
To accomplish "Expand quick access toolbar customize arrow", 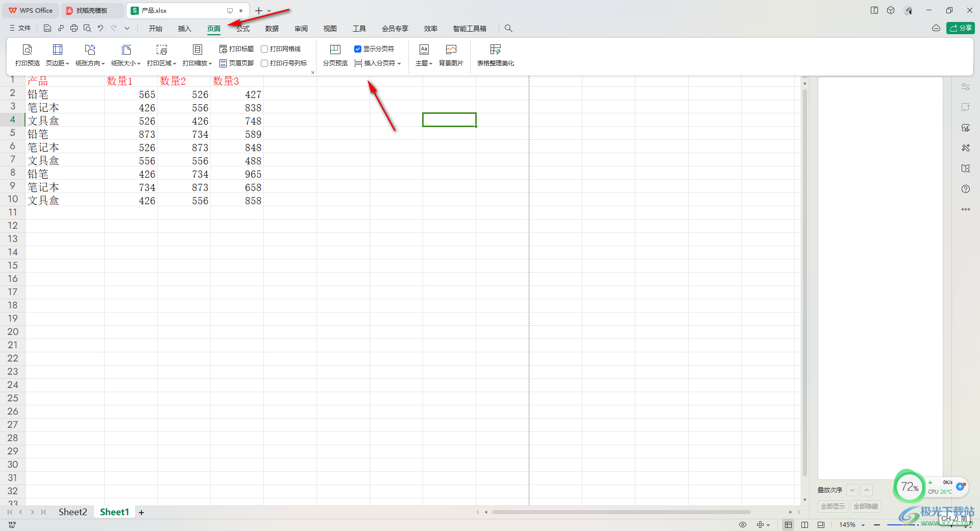I will [x=127, y=29].
